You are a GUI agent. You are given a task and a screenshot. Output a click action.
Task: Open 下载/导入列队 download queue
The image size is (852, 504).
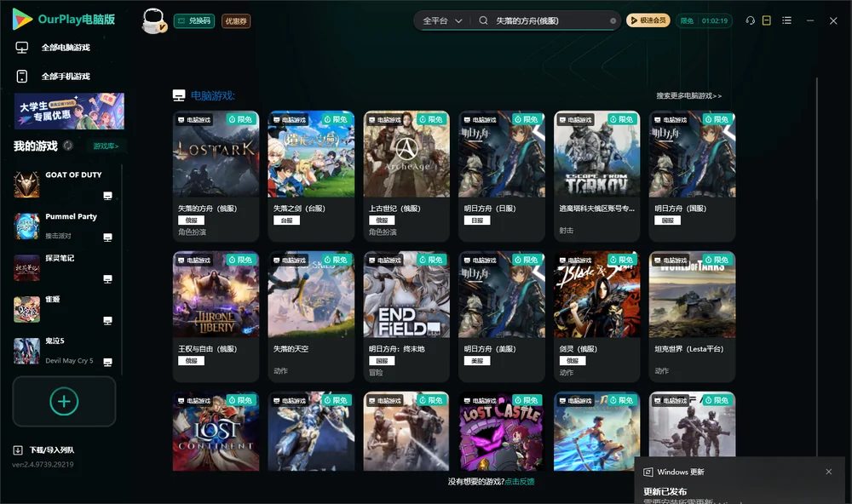click(x=44, y=450)
